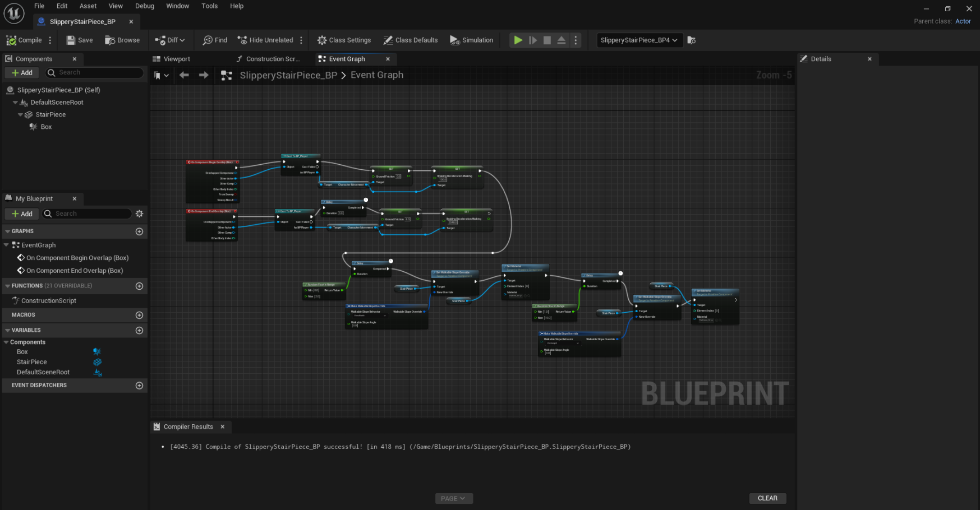Switch to the Viewport tab
Screen dimensions: 980x510
(x=177, y=59)
